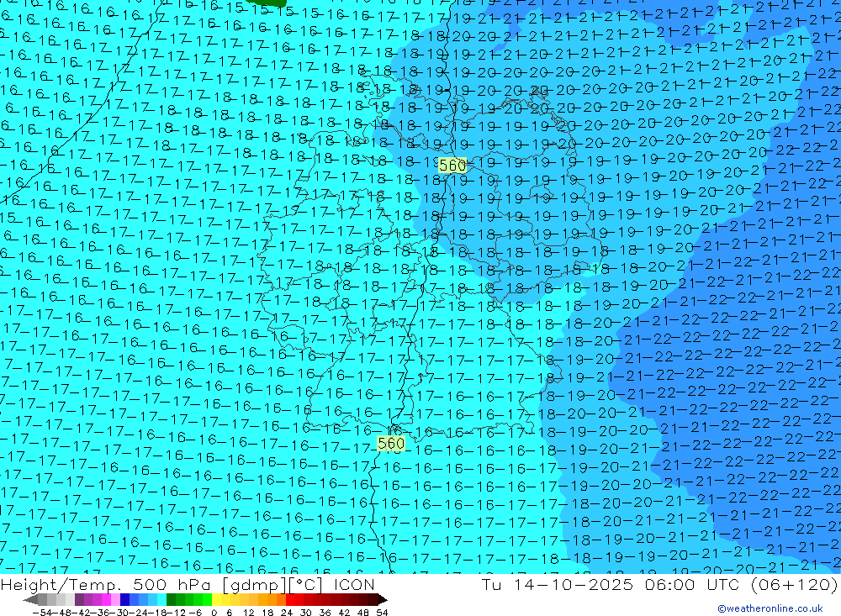Image resolution: width=841 pixels, height=616 pixels.
Task: Click the '[gdmp]' unit label in title
Action: 255,584
